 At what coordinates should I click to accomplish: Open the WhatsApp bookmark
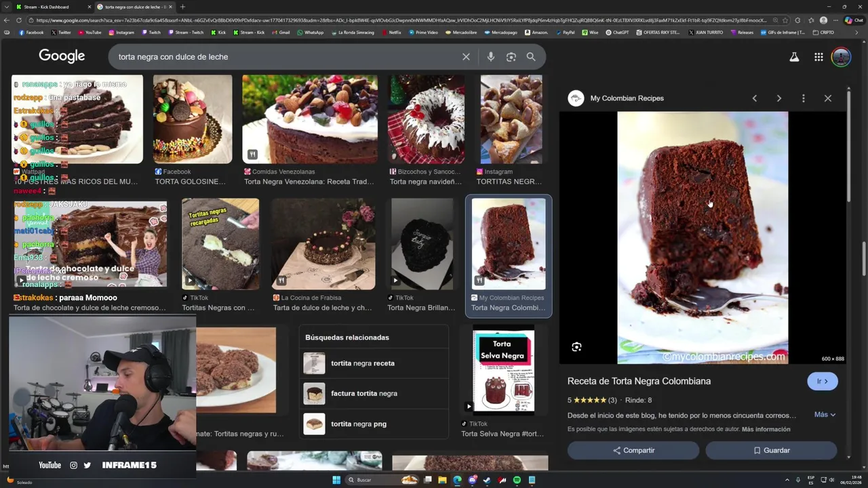tap(310, 32)
